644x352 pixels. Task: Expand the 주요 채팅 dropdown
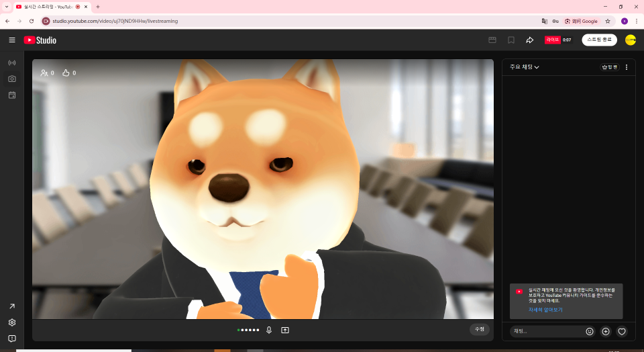[x=525, y=67]
